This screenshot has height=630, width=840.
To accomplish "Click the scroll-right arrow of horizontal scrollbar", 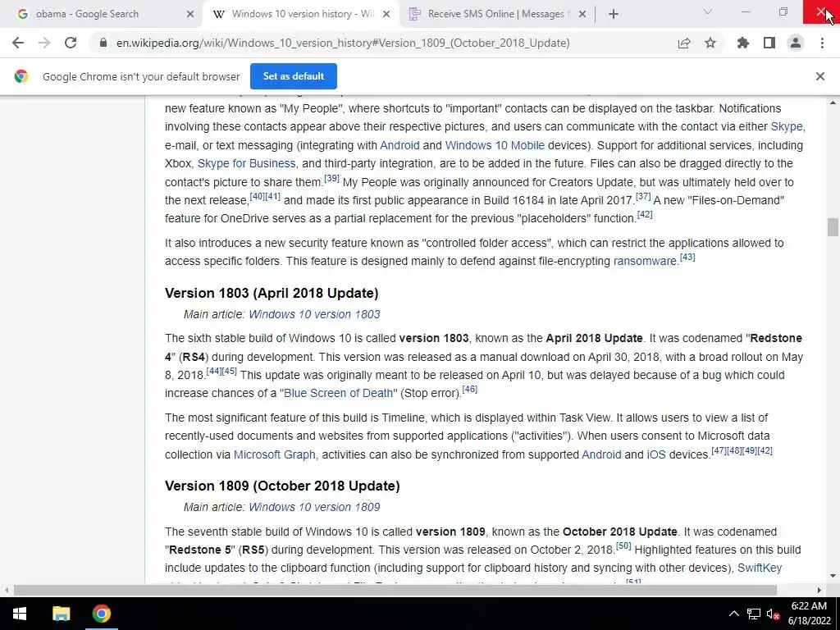I will tap(819, 590).
